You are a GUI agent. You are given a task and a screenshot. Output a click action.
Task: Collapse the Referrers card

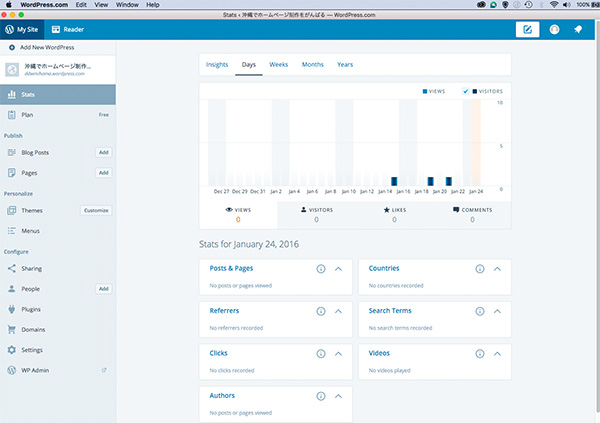coord(338,311)
